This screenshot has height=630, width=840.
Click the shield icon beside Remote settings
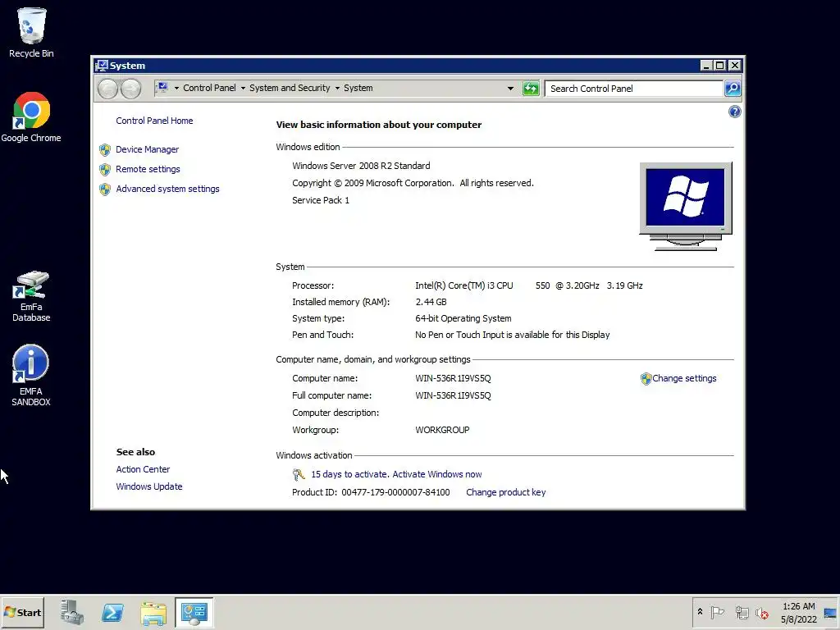105,169
